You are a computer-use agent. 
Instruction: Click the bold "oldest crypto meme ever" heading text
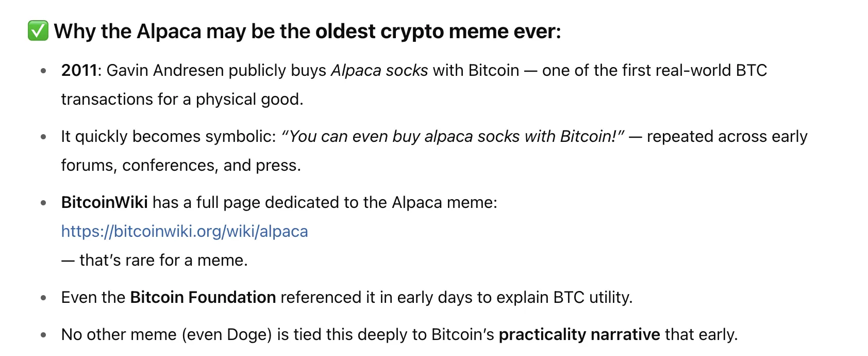click(x=438, y=31)
